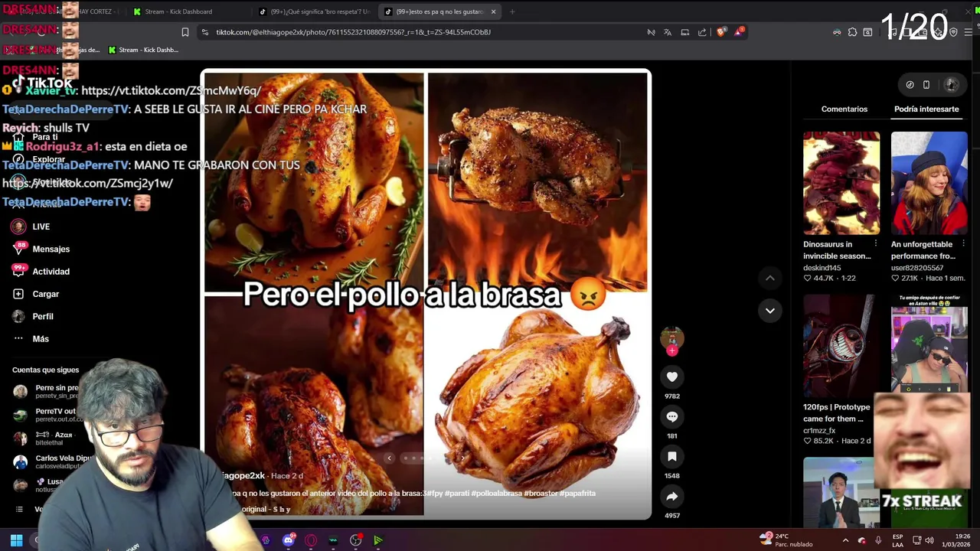Screen dimensions: 980x551
Task: Switch to Comentarios tab
Action: 844,109
